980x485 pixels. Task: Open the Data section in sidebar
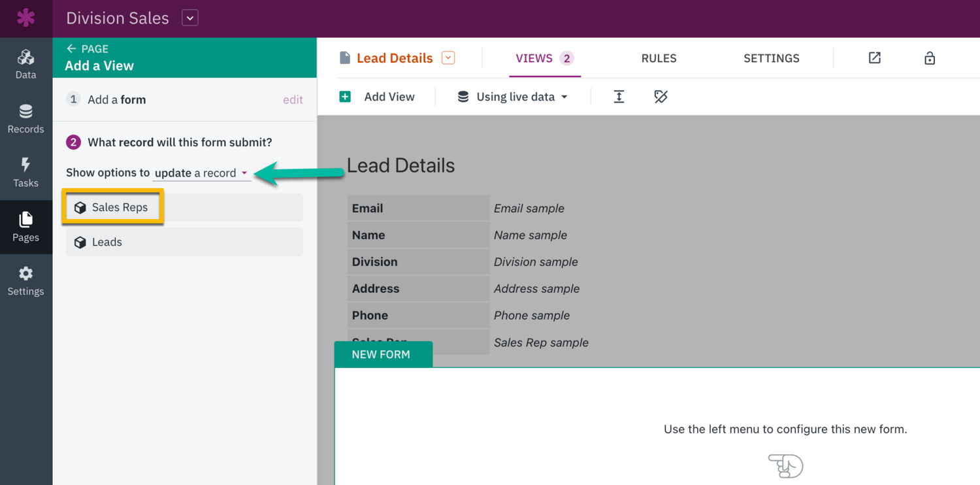[25, 64]
